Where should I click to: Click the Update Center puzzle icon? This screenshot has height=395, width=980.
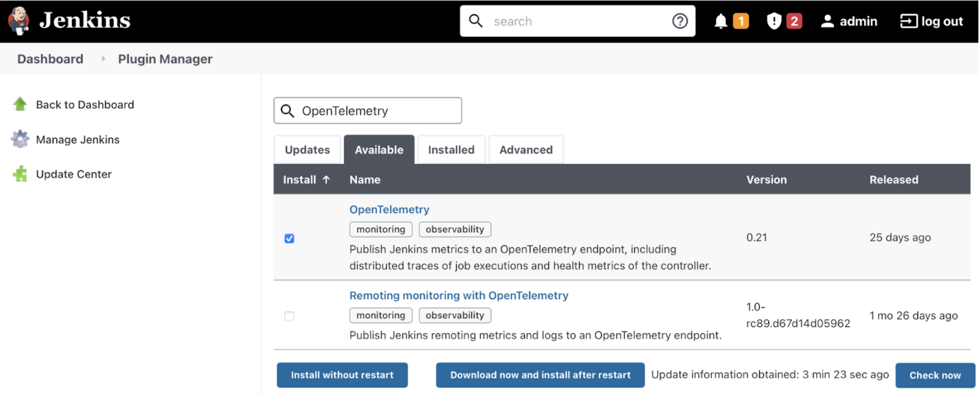coord(20,174)
